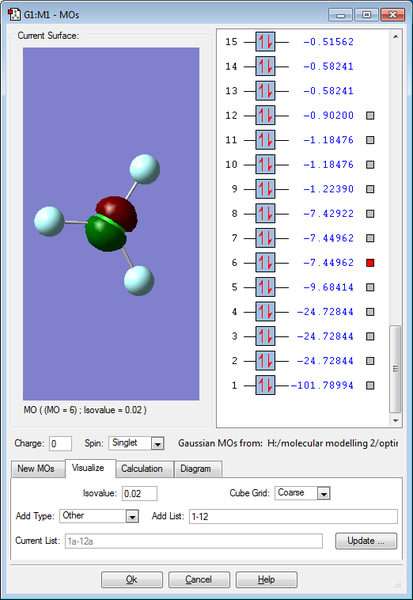Click the electron occupancy box of orbital 4
The height and width of the screenshot is (600, 413).
265,312
